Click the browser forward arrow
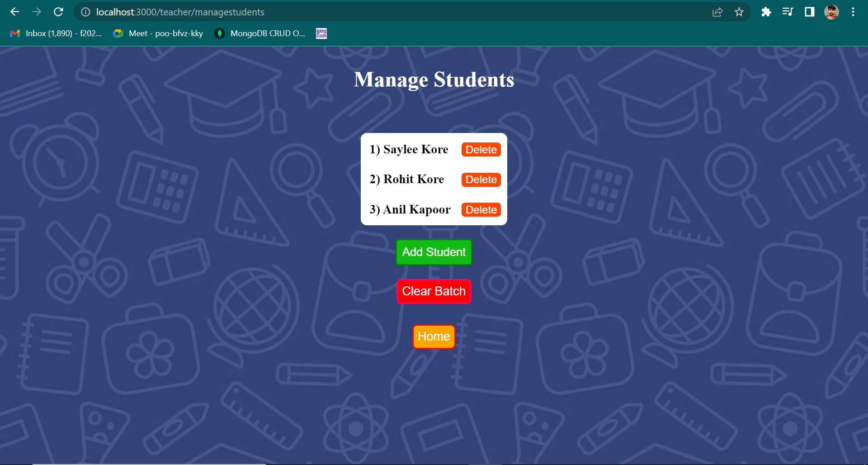Viewport: 868px width, 465px height. pyautogui.click(x=37, y=12)
